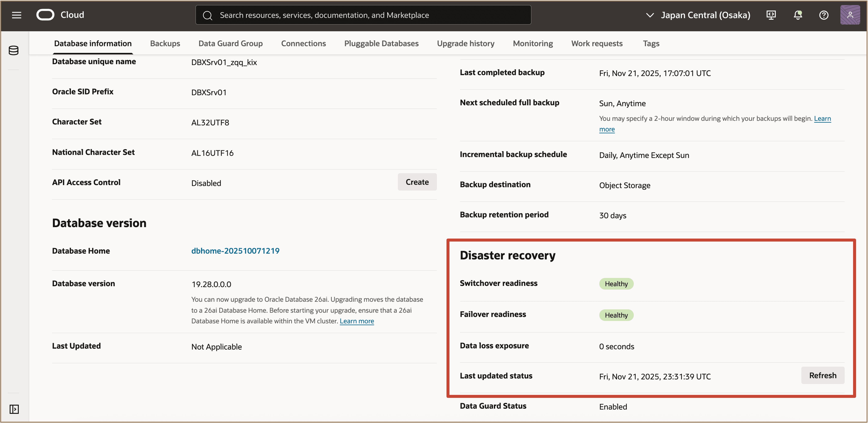Click Learn more about backup window
This screenshot has height=423, width=868.
pyautogui.click(x=822, y=119)
